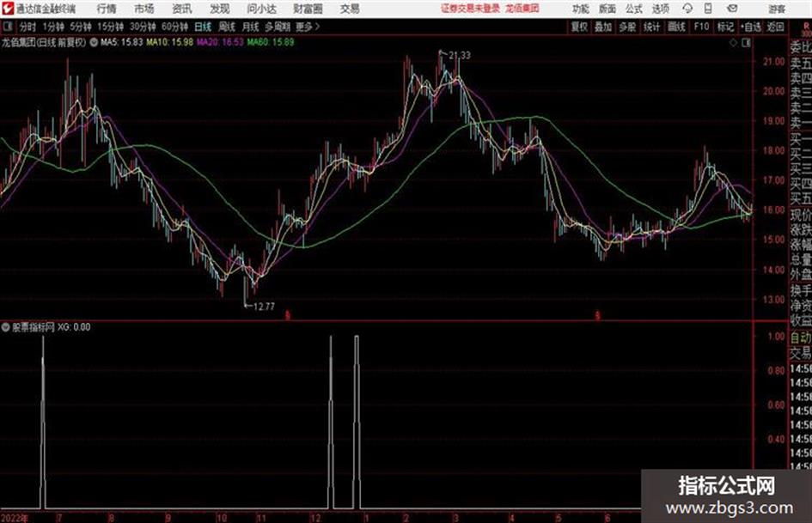Expand the 股票指标网 sub-indicator round arrow
This screenshot has width=812, height=523.
(6, 327)
